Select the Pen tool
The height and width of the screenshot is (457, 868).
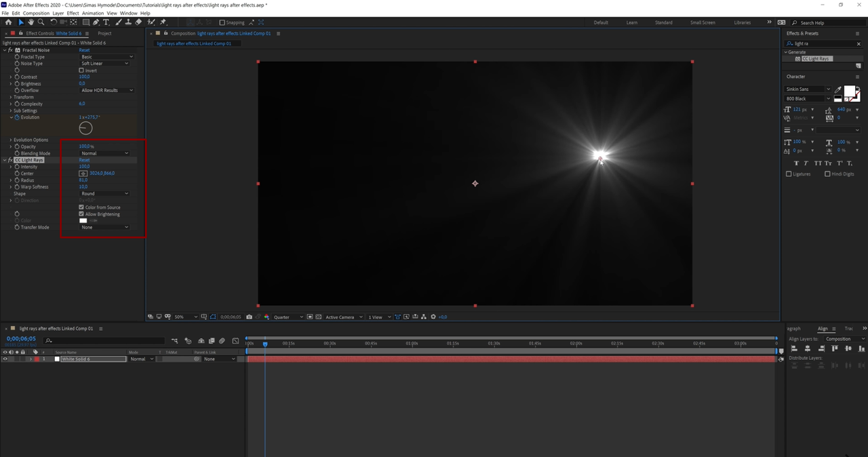96,22
